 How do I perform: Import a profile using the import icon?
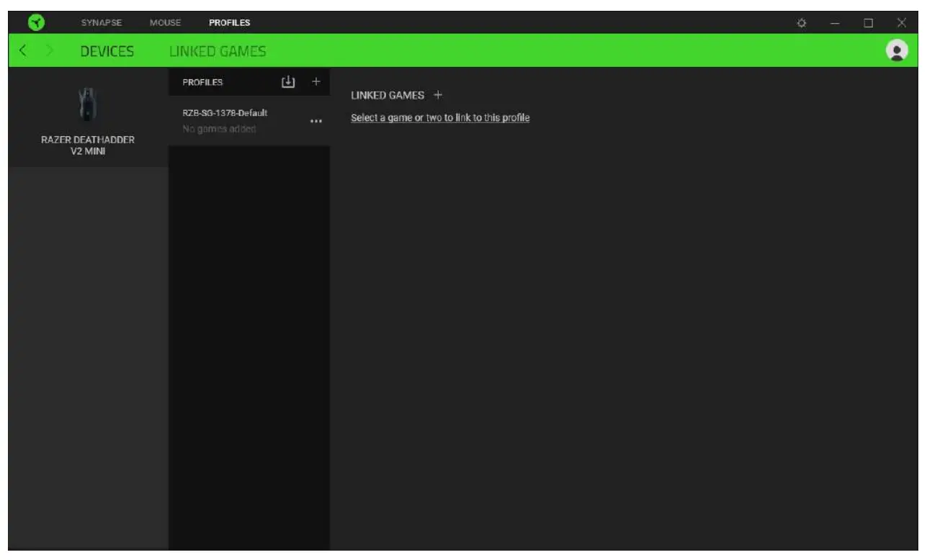[288, 82]
